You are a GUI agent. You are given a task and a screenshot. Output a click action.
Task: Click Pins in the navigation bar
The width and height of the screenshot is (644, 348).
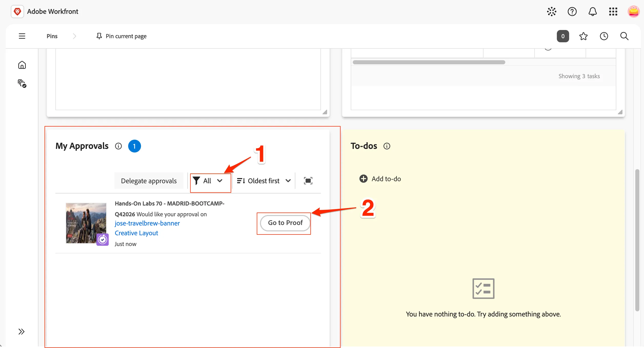coord(52,36)
